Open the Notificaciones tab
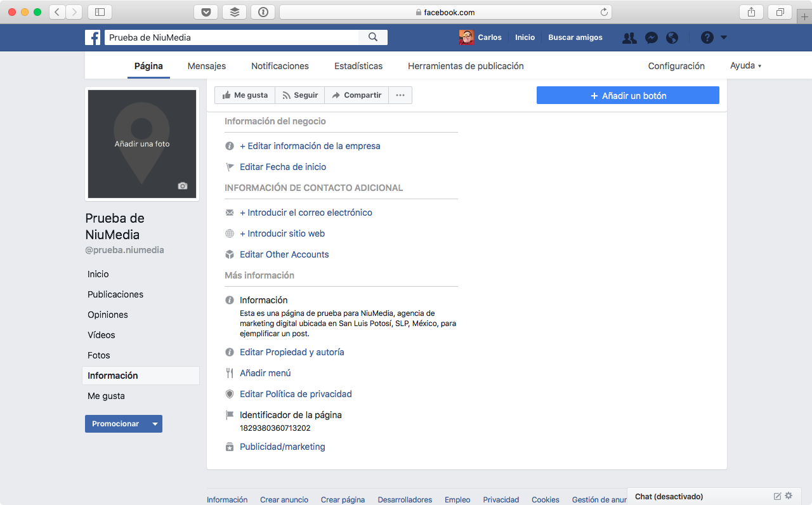 pos(280,66)
